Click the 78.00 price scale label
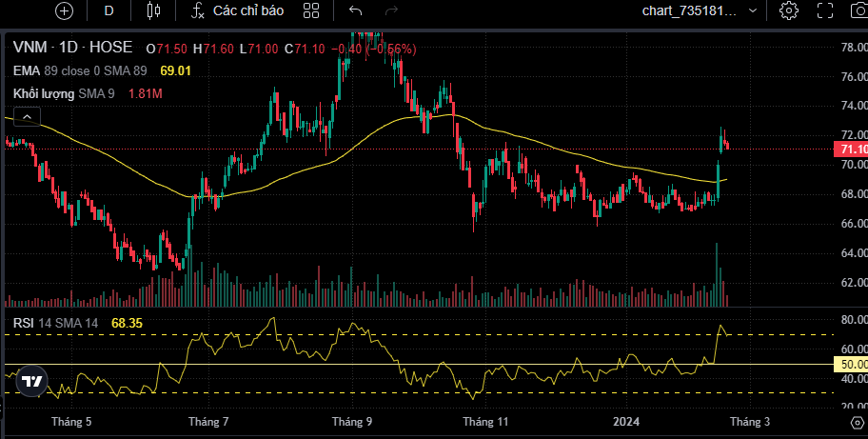868x439 pixels. [854, 49]
